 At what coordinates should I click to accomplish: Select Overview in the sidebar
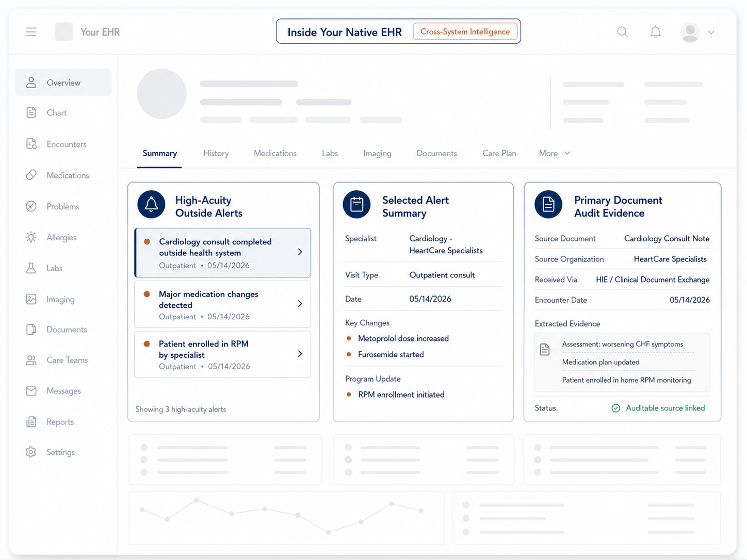click(63, 83)
